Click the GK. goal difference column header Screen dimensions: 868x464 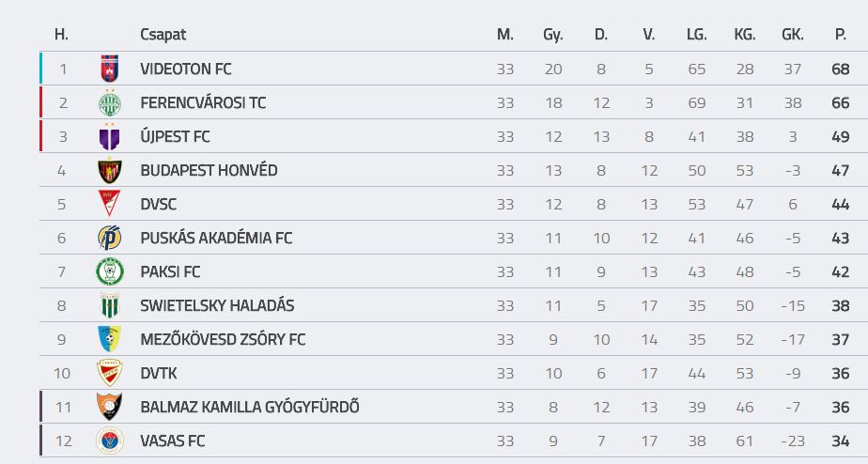[x=793, y=35]
